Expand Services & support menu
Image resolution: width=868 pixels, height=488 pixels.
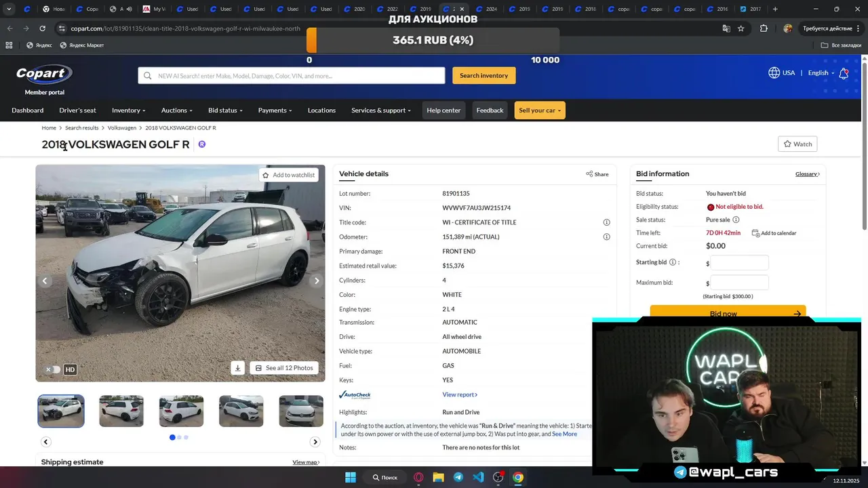(381, 110)
